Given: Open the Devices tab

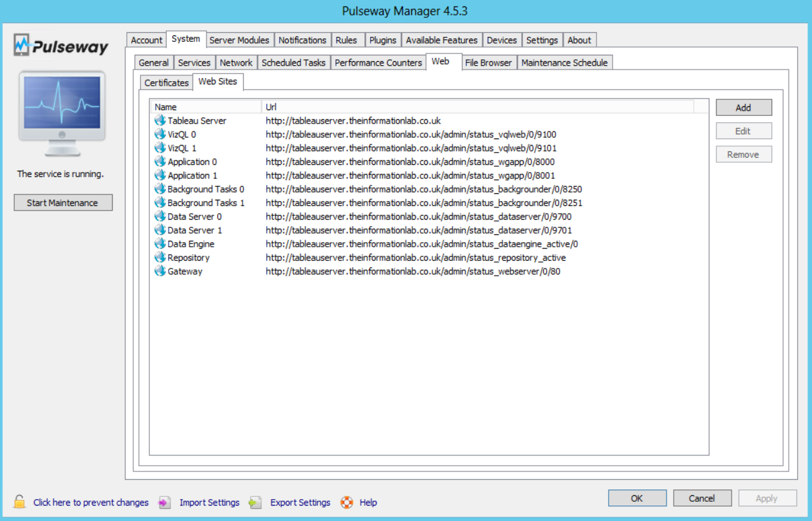Looking at the screenshot, I should tap(502, 40).
